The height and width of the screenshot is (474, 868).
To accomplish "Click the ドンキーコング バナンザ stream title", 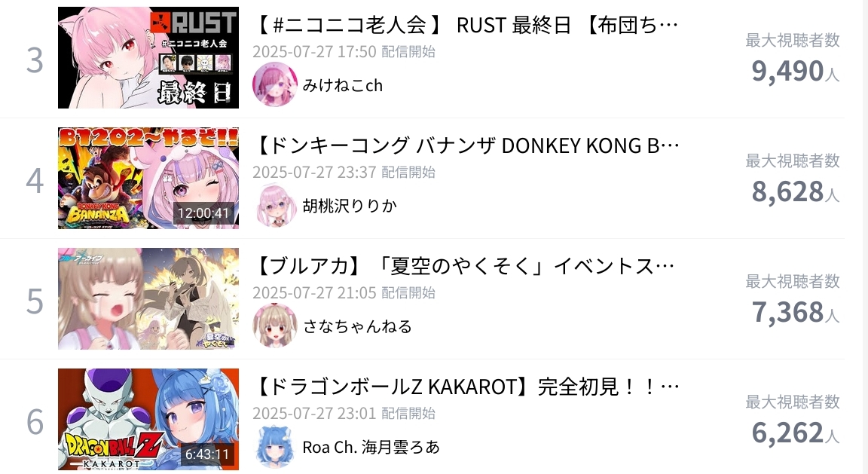I will click(466, 145).
